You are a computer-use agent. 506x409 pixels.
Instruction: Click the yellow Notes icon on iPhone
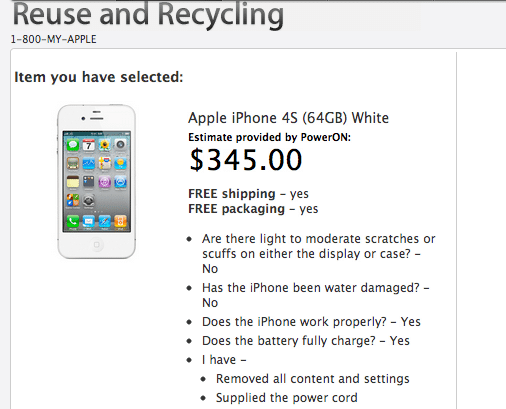(73, 182)
